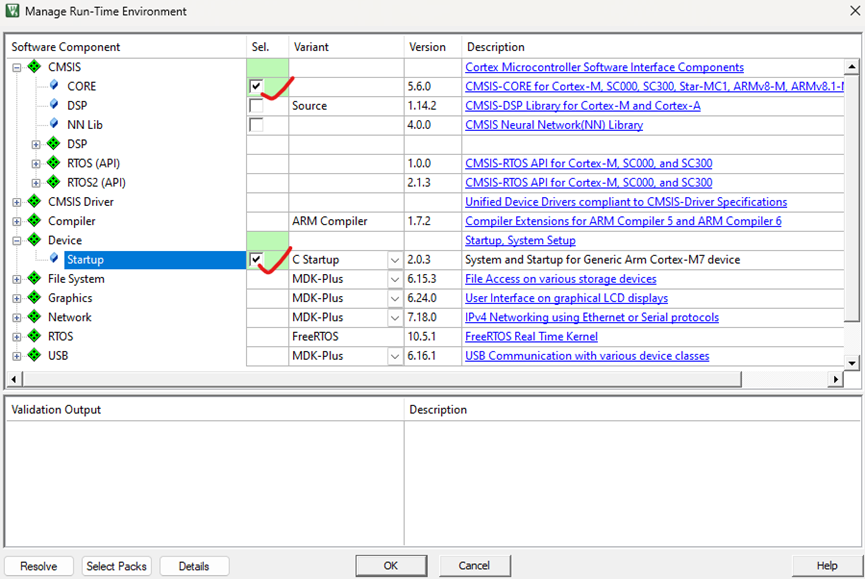Image resolution: width=865 pixels, height=579 pixels.
Task: Expand the RTOS (API) node
Action: (36, 164)
